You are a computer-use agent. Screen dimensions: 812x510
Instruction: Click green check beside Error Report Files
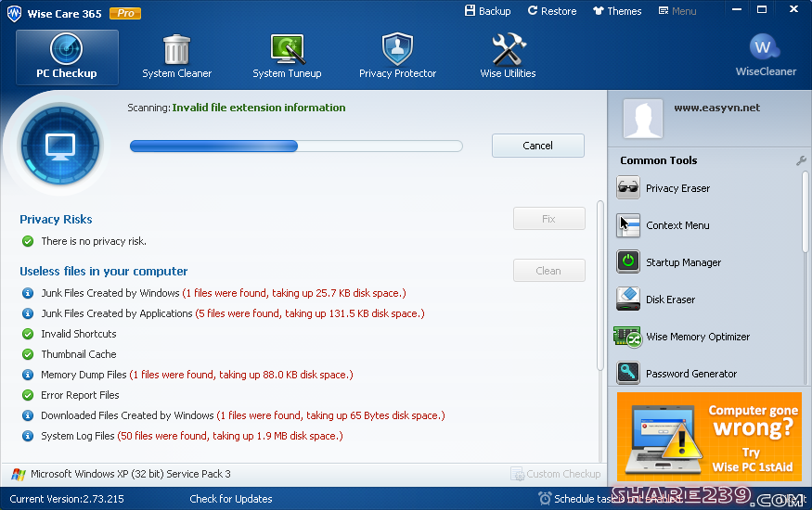(28, 395)
